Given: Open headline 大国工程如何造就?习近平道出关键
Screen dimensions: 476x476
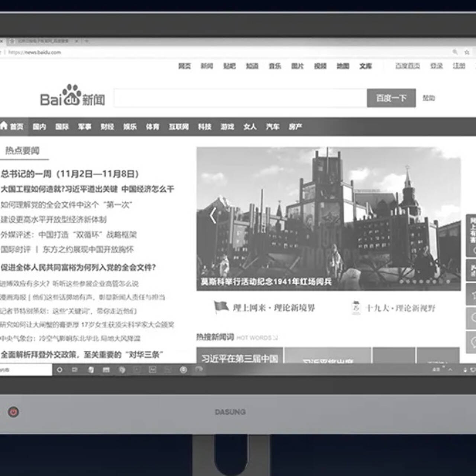Looking at the screenshot, I should pos(59,189).
